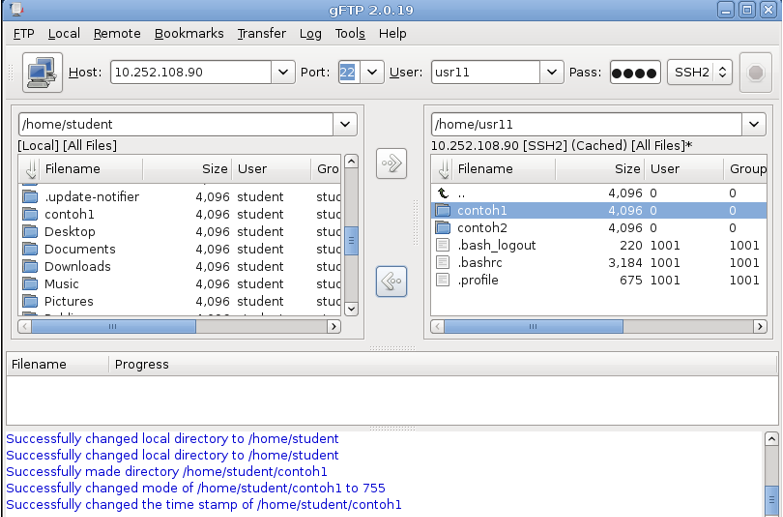
Task: Click the remote contoh2 folder icon
Action: pyautogui.click(x=443, y=228)
